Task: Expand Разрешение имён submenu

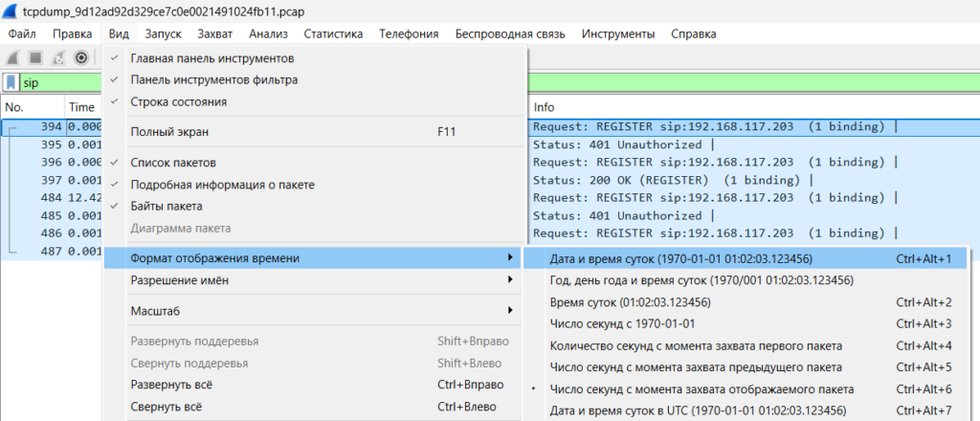Action: click(314, 280)
